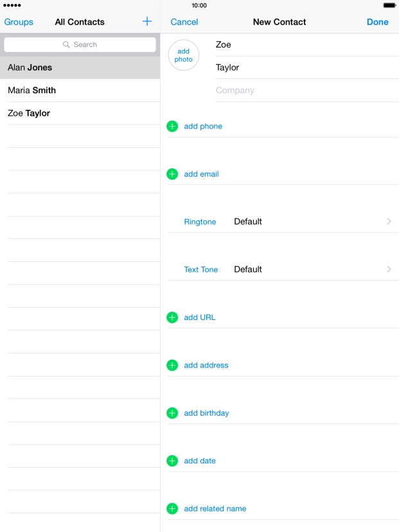Tap Done to save contact
399x532 pixels.
377,22
